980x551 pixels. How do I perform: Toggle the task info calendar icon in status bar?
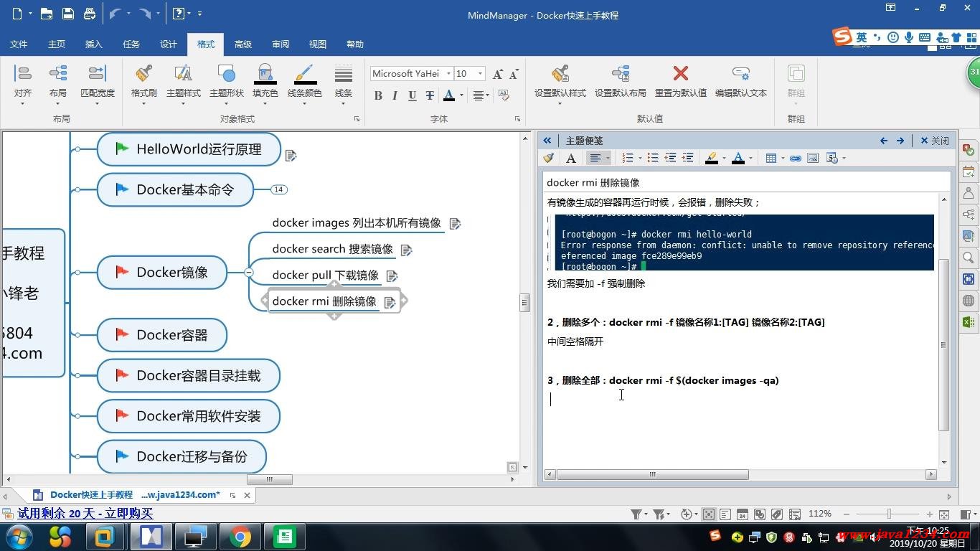(743, 514)
